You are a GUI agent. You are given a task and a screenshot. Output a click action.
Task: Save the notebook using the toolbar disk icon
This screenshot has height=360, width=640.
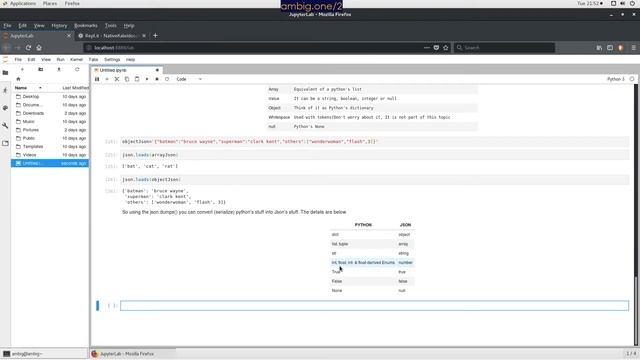97,79
